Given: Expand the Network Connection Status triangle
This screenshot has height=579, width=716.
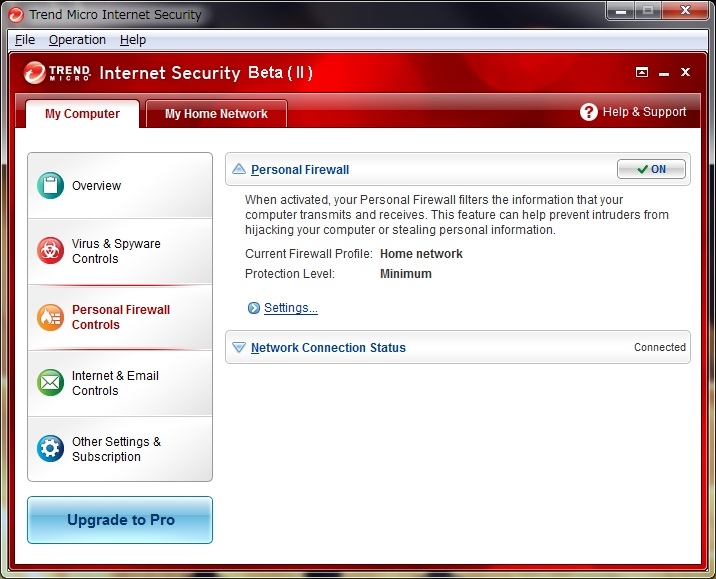Looking at the screenshot, I should [x=239, y=347].
